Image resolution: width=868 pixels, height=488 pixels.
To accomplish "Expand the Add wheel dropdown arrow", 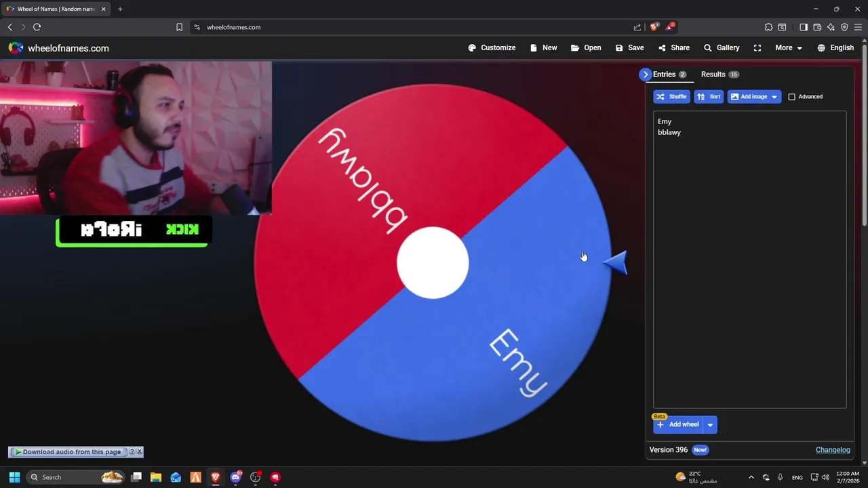I will coord(710,425).
